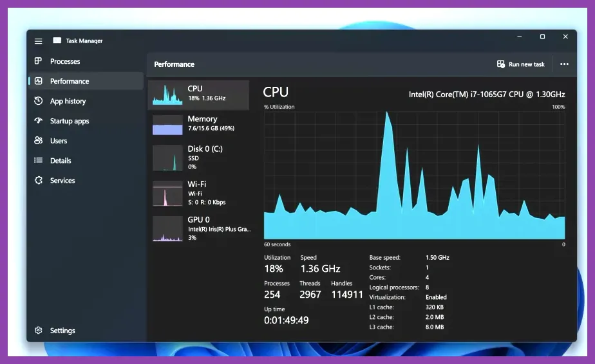595x364 pixels.
Task: Click the Task Manager app icon in title bar
Action: (x=57, y=41)
